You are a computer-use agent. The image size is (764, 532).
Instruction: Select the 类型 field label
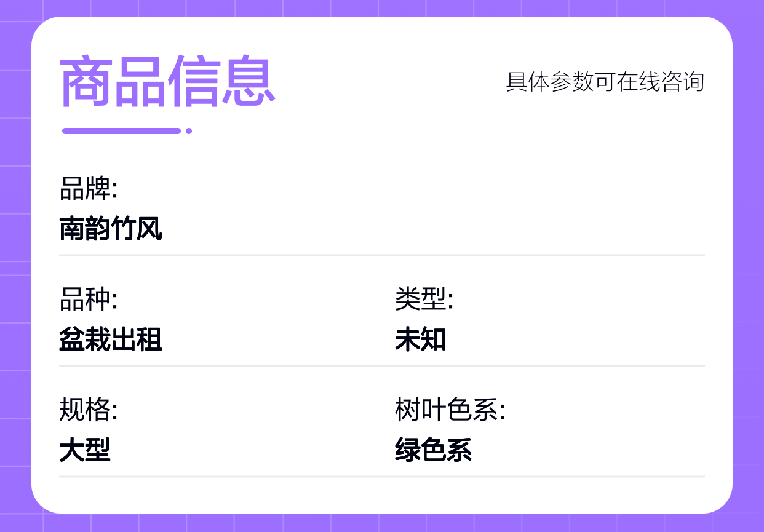[424, 300]
